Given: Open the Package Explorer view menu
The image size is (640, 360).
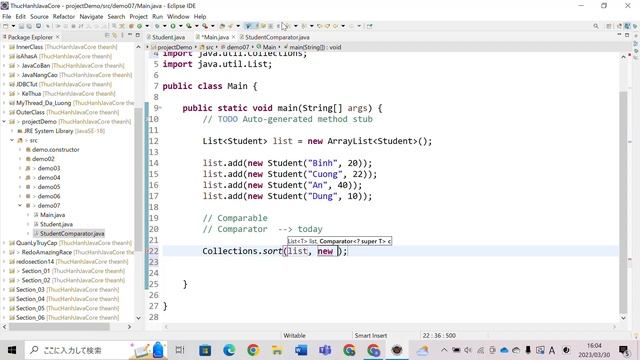Looking at the screenshot, I should coord(122,36).
